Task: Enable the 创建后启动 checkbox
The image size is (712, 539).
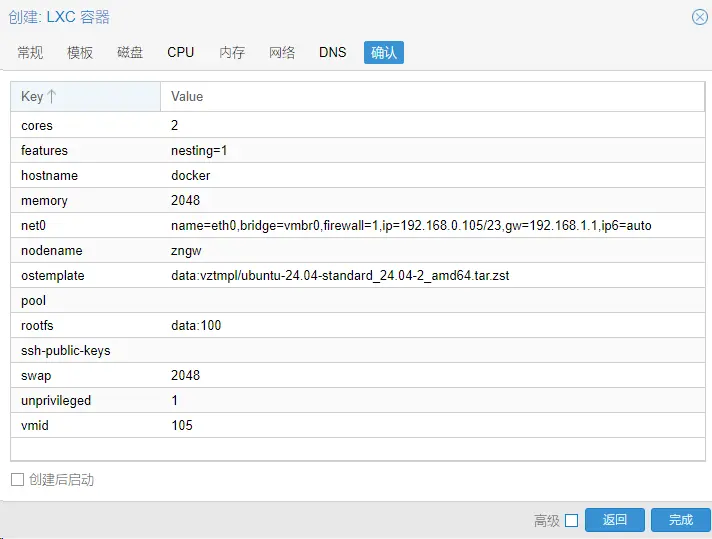Action: pyautogui.click(x=17, y=480)
